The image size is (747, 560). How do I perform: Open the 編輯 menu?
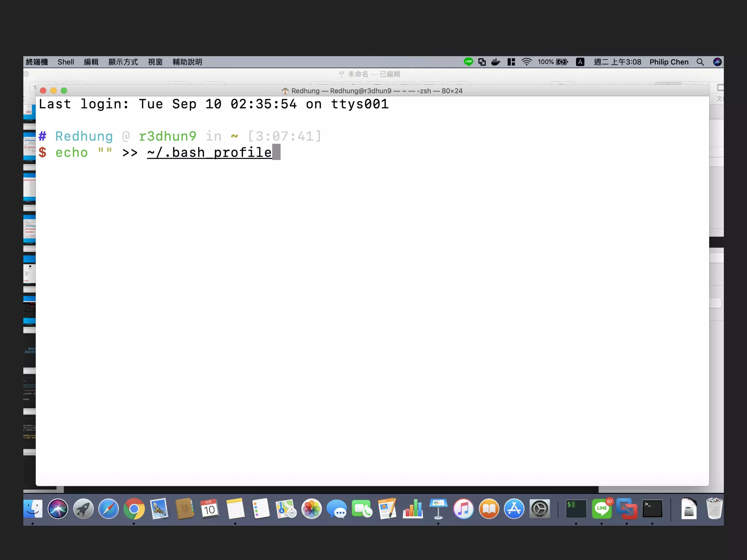click(x=91, y=62)
